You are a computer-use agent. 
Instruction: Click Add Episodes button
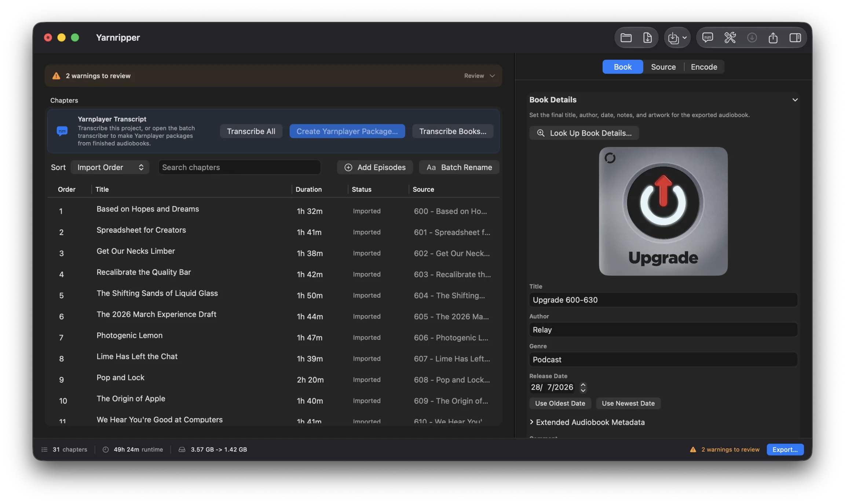(x=375, y=167)
